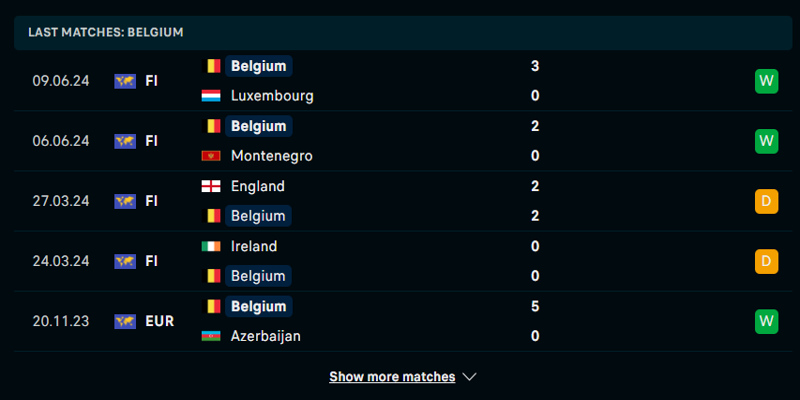The height and width of the screenshot is (400, 800).
Task: Click the Ireland flag icon
Action: [x=211, y=246]
